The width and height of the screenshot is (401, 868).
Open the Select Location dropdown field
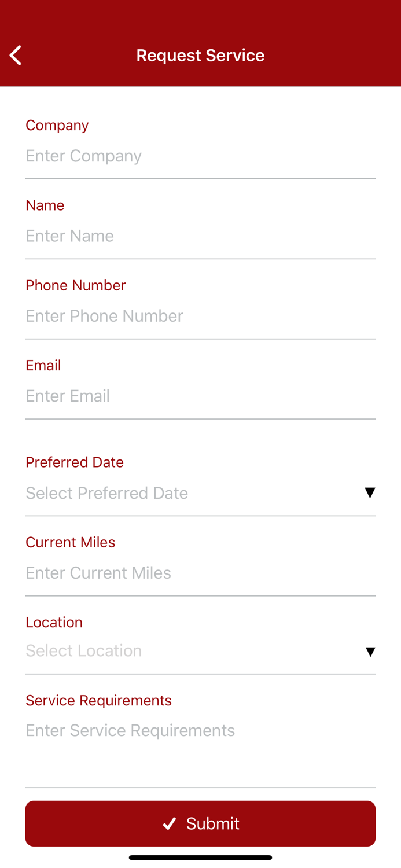191,651
